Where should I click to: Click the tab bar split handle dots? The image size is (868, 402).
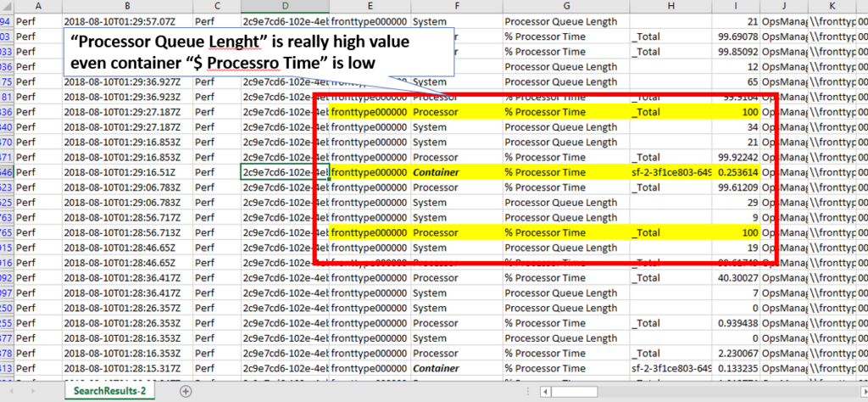527,392
